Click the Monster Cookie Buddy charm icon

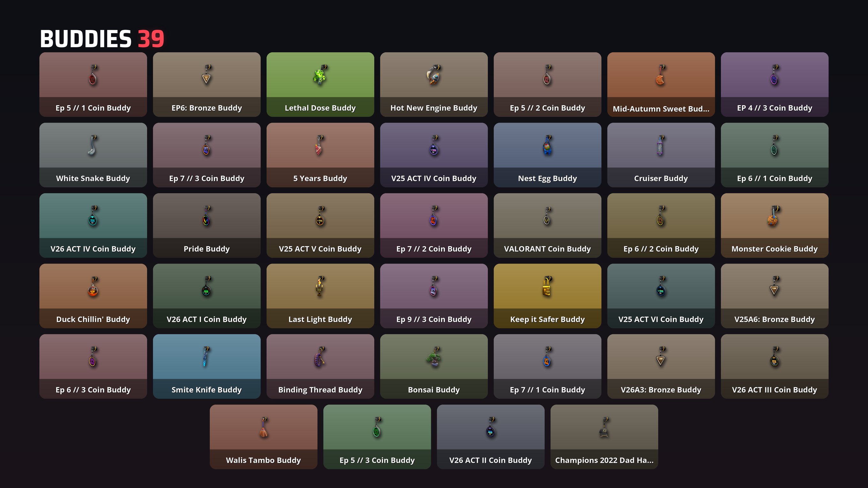point(774,216)
